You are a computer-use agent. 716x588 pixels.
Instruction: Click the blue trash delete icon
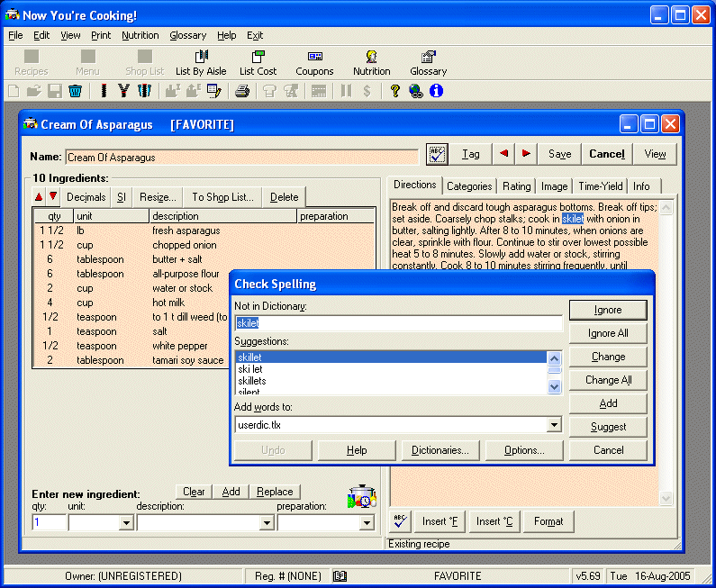tap(76, 91)
